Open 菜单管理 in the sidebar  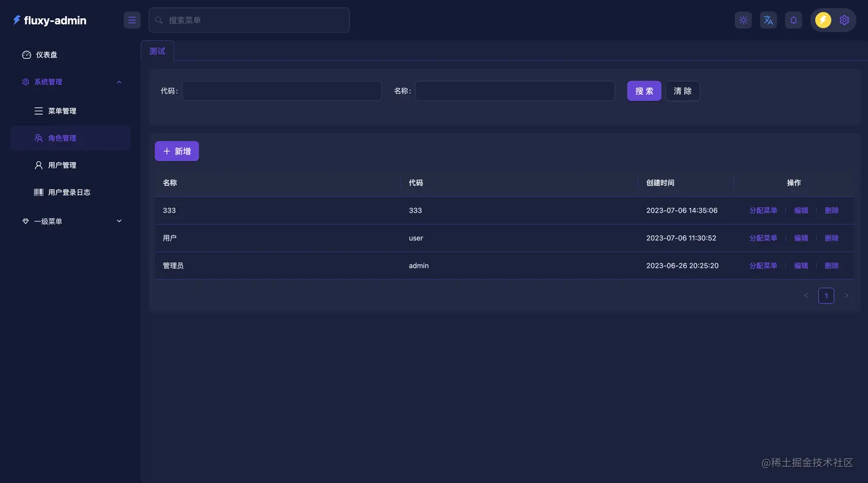pyautogui.click(x=71, y=111)
